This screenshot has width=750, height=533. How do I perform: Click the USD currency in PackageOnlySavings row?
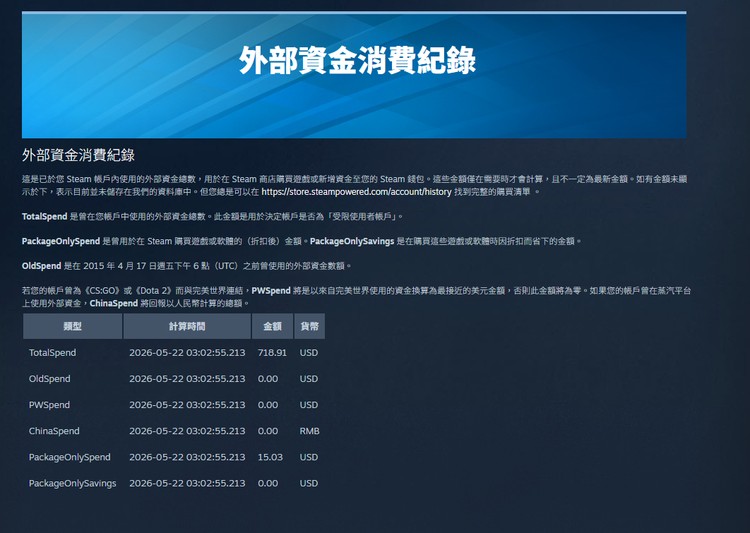click(309, 483)
